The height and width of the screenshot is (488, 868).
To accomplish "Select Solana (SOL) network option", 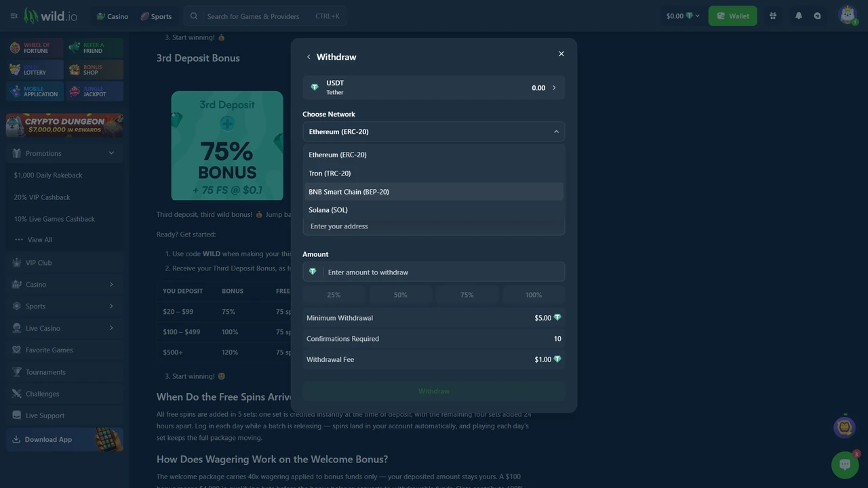I will [x=433, y=210].
